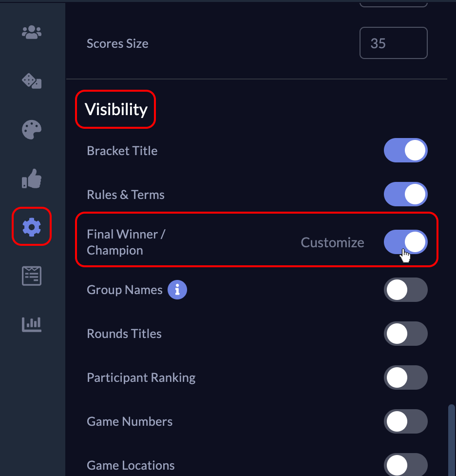Image resolution: width=456 pixels, height=476 pixels.
Task: Click the Group Names info icon
Action: click(x=177, y=290)
